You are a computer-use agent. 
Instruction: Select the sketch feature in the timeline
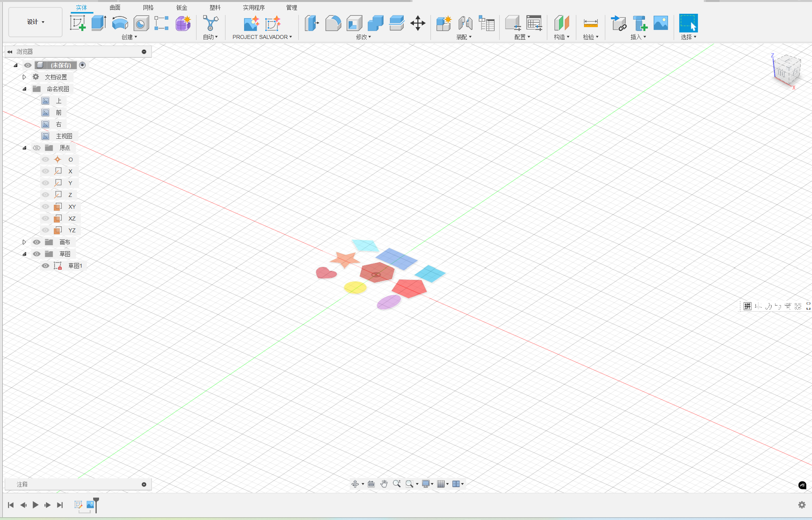tap(78, 505)
